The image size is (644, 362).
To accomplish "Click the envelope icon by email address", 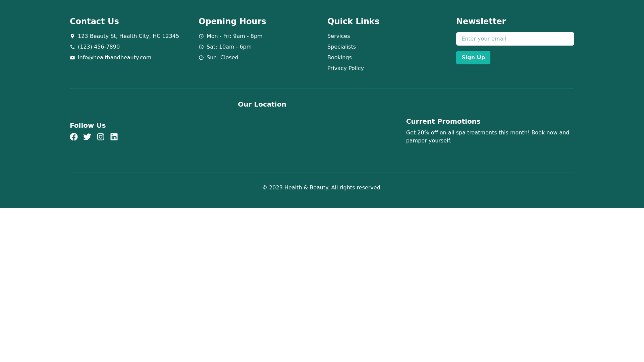I will pyautogui.click(x=72, y=58).
